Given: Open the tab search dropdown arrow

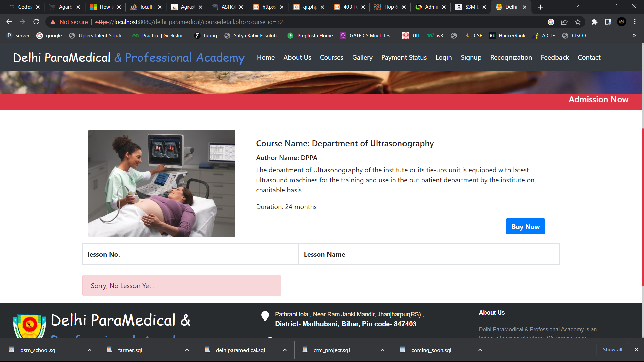Looking at the screenshot, I should [577, 7].
